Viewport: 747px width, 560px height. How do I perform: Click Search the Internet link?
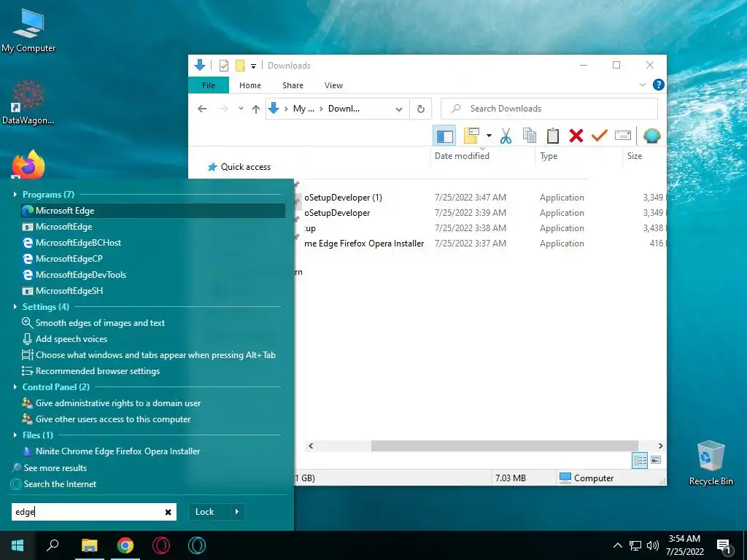[60, 484]
